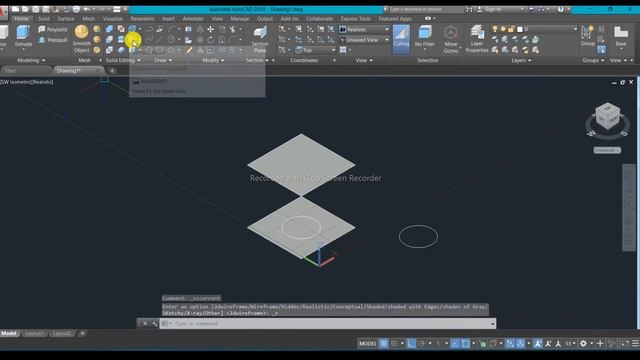
Task: Click the Group objects icon
Action: pyautogui.click(x=587, y=35)
